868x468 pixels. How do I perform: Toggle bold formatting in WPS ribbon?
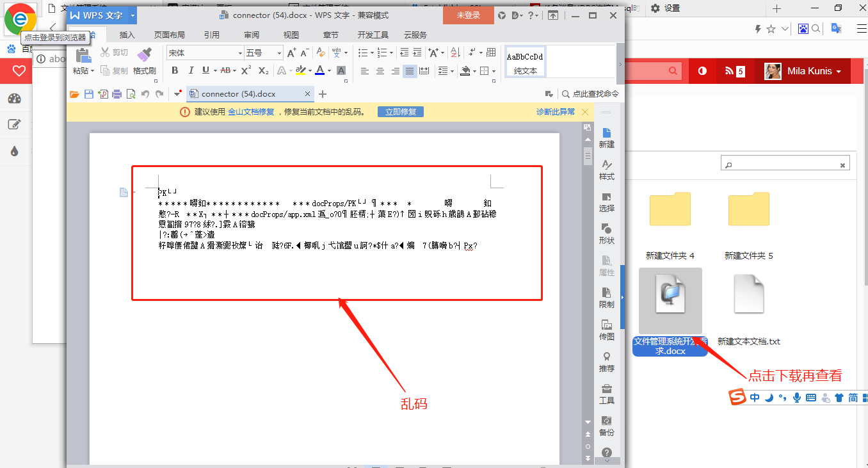point(175,70)
